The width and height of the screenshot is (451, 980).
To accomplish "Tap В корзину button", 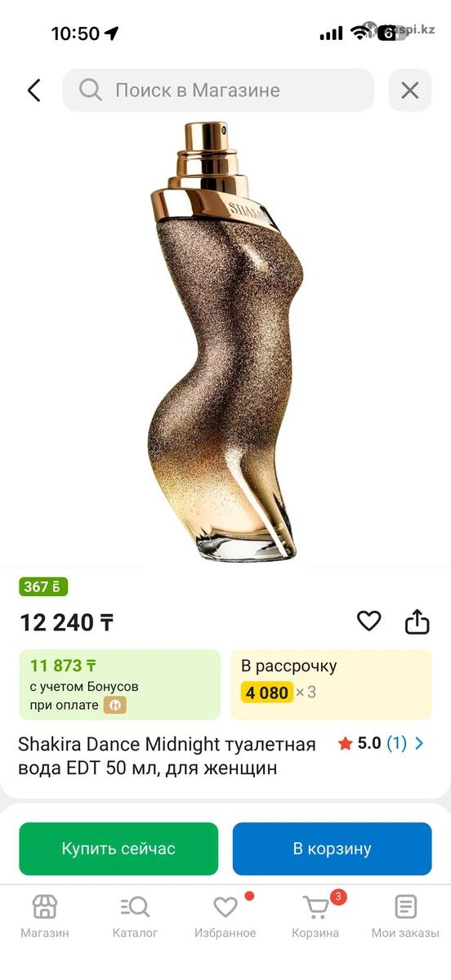I will coord(332,849).
